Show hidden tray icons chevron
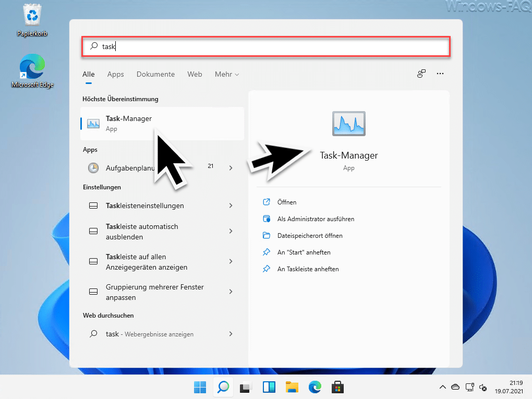532x399 pixels. 442,387
